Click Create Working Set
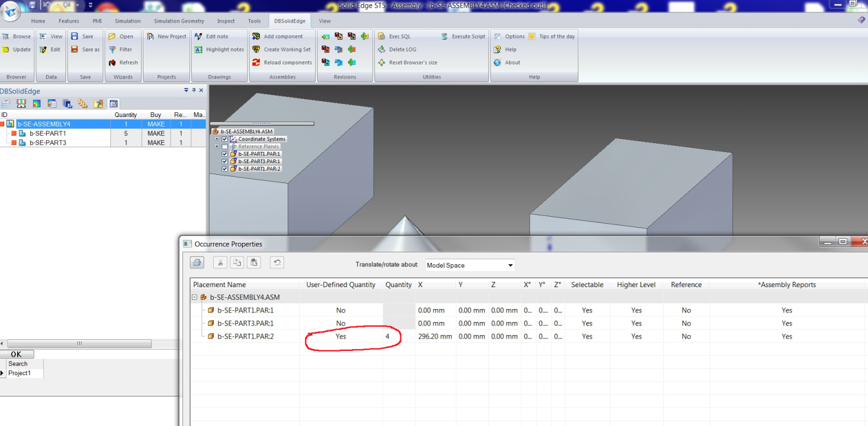This screenshot has height=426, width=868. click(x=281, y=50)
